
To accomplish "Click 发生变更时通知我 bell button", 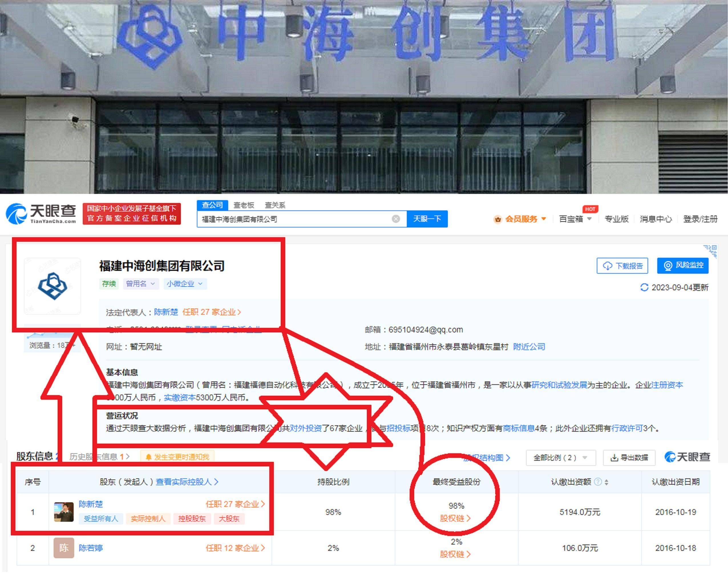I will click(177, 457).
